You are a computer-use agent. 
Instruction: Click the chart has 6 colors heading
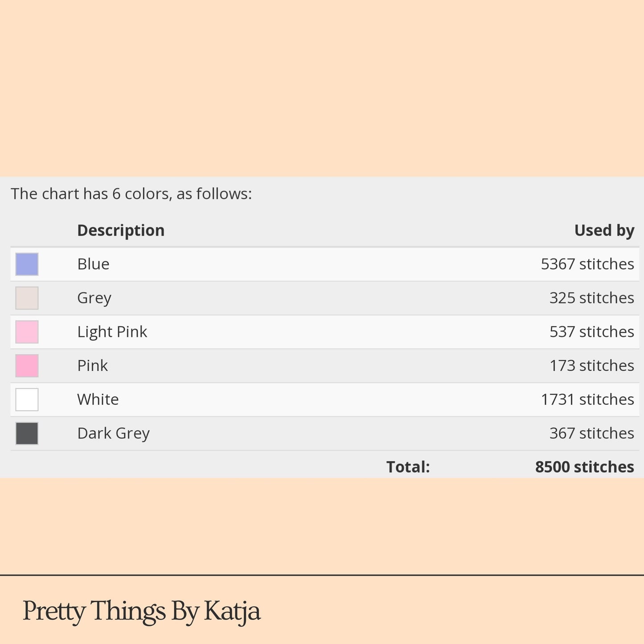[x=131, y=194]
